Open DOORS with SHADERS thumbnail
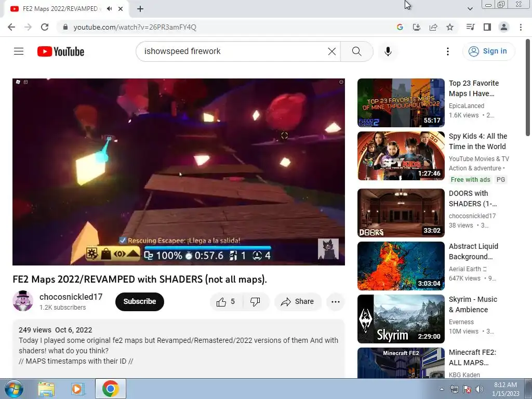Screen dimensions: 532x399 (401, 212)
